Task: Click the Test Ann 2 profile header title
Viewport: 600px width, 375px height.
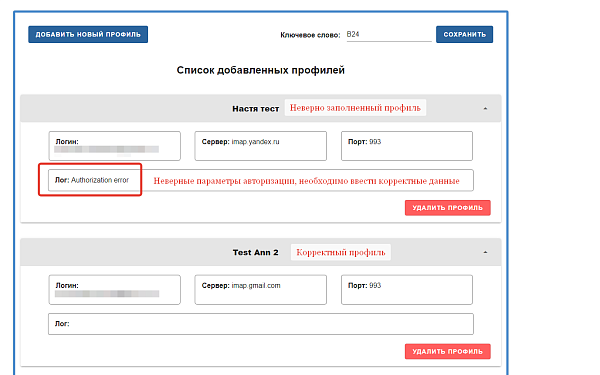Action: pyautogui.click(x=256, y=253)
